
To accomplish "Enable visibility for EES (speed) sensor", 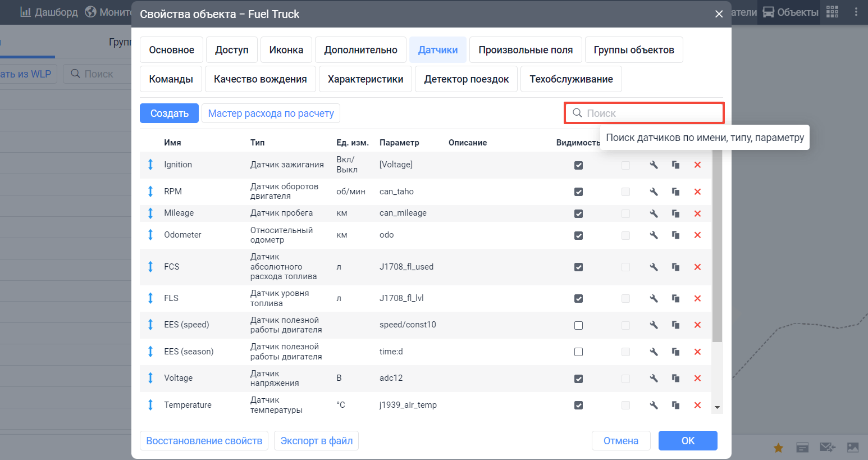I will pyautogui.click(x=578, y=325).
